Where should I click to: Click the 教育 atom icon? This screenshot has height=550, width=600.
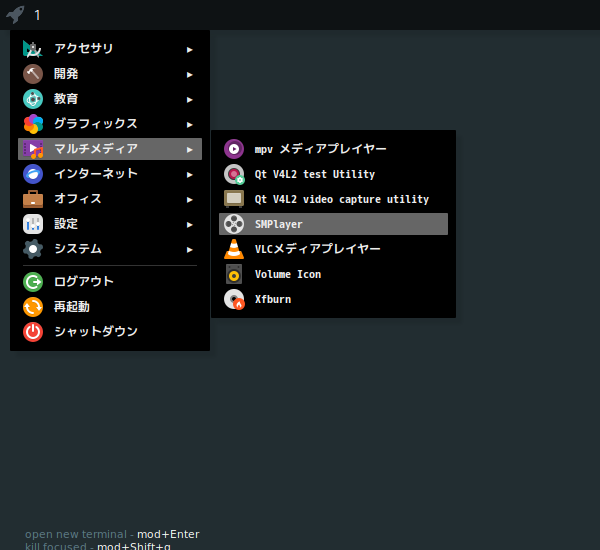click(x=33, y=99)
